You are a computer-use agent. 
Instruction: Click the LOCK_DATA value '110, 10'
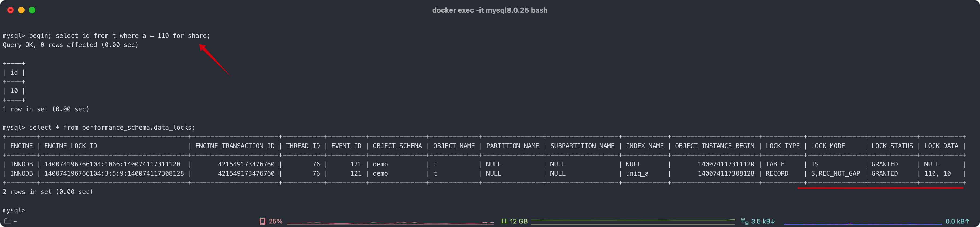click(937, 173)
